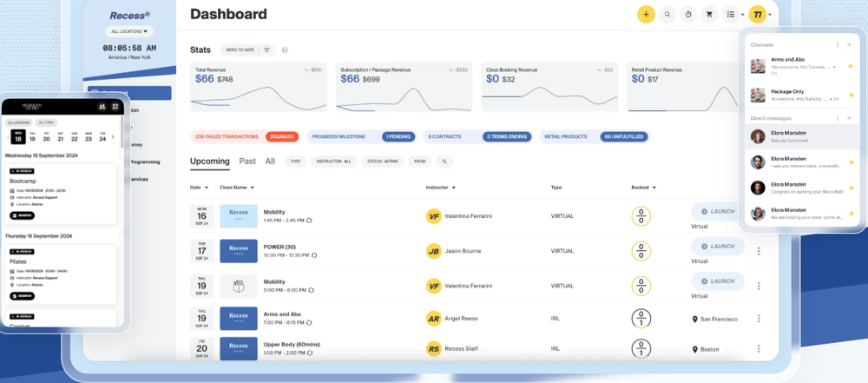Switch to the Past tab

click(x=247, y=162)
